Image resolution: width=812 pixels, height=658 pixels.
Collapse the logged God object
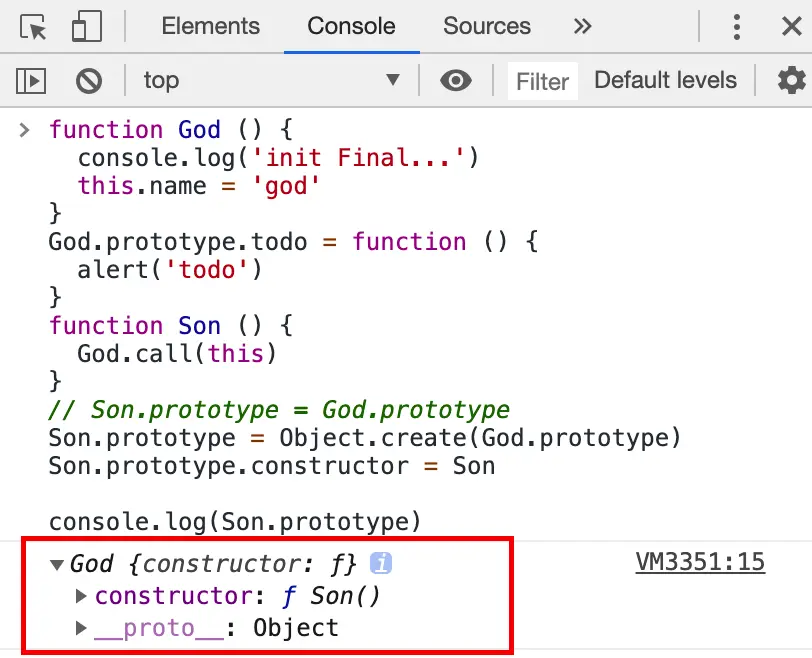click(x=57, y=565)
